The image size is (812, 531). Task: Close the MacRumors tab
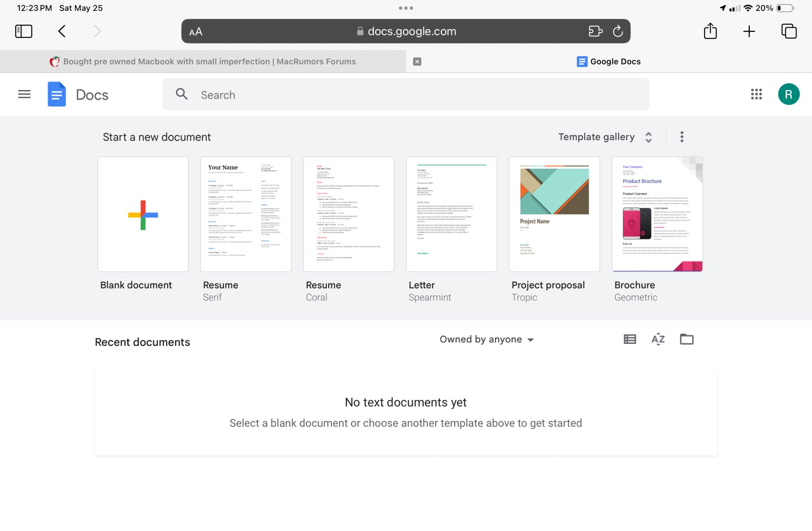point(417,61)
